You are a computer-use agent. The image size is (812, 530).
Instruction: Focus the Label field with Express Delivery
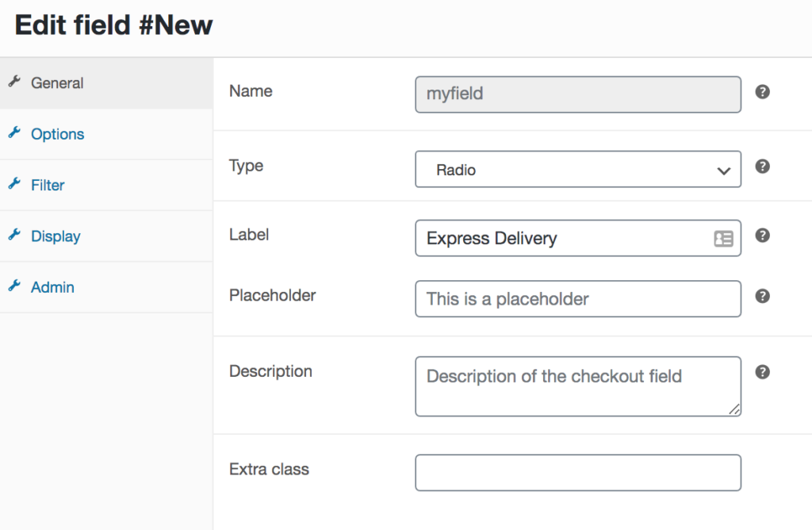578,238
